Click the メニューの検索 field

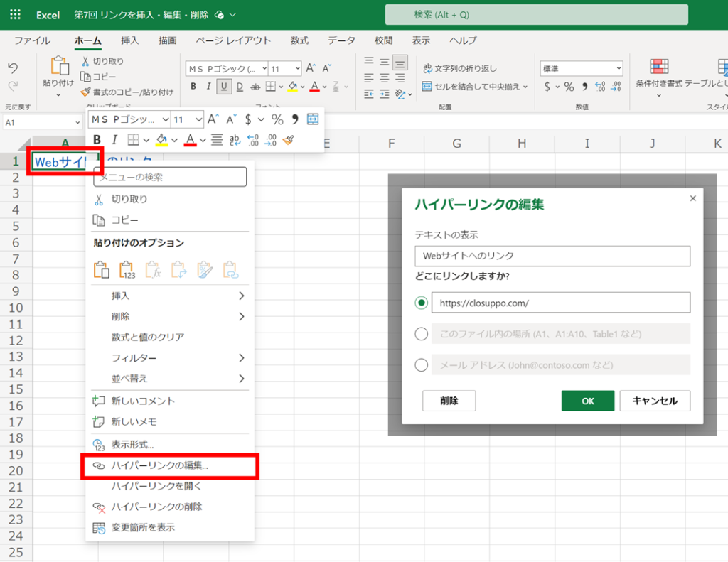click(x=170, y=177)
